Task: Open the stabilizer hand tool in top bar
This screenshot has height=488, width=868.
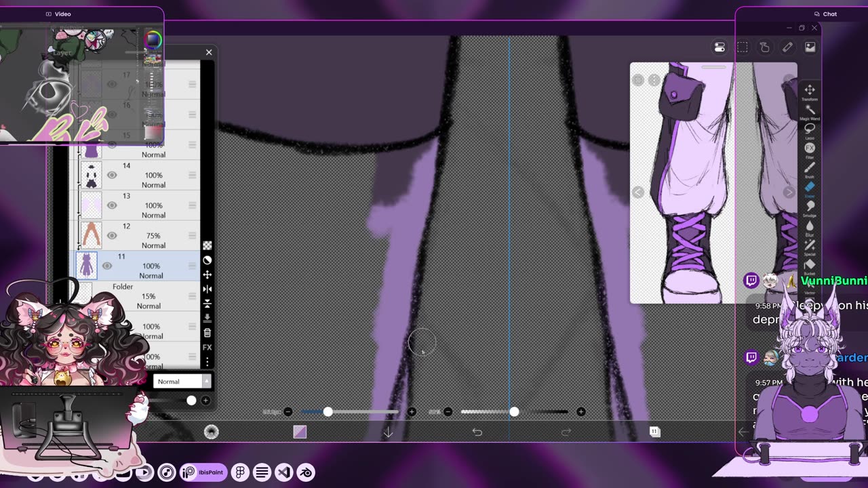Action: coord(765,47)
